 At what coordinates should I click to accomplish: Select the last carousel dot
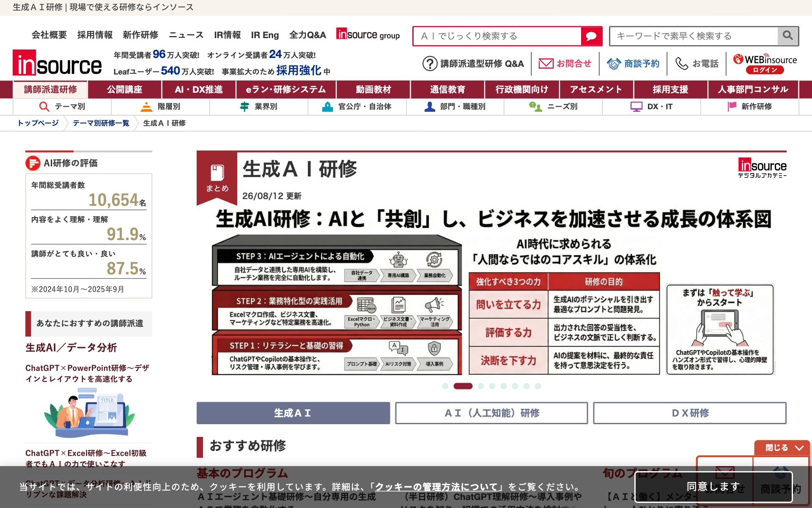(538, 386)
